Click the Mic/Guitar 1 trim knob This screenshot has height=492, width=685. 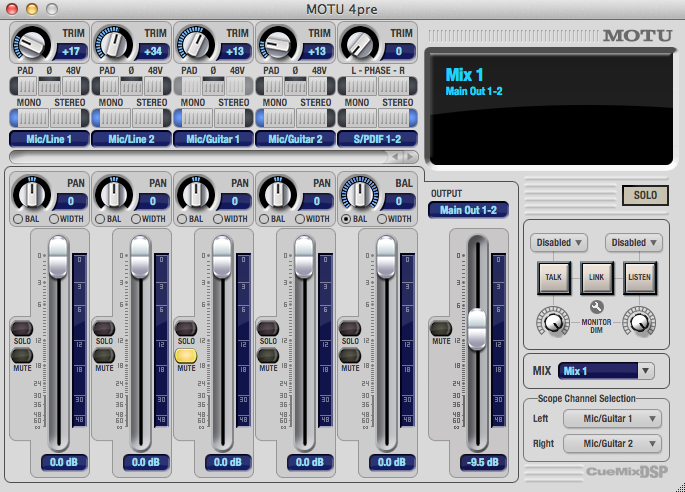coord(196,43)
